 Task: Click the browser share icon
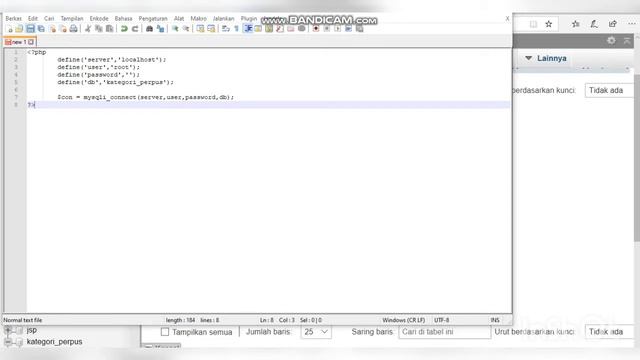[613, 24]
